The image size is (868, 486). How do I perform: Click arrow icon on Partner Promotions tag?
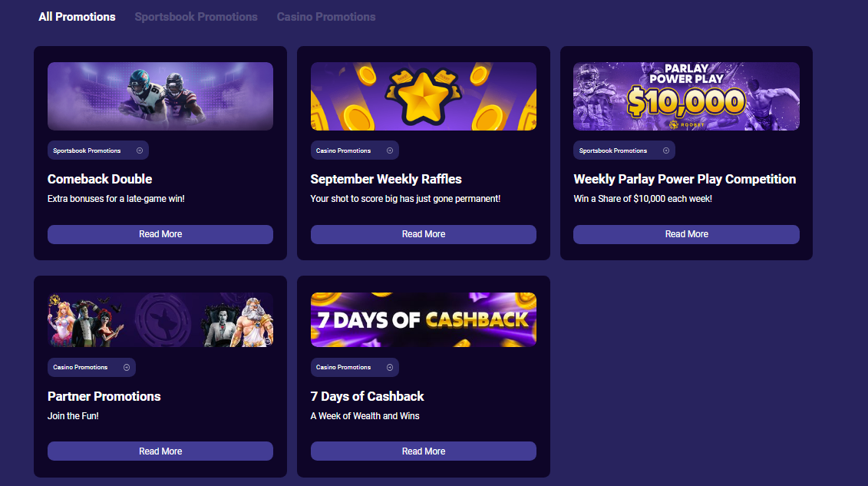pyautogui.click(x=127, y=368)
